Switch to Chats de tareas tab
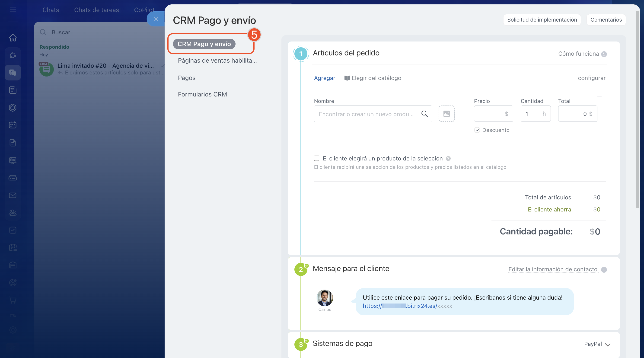Screen dimensions: 644x358 point(96,10)
